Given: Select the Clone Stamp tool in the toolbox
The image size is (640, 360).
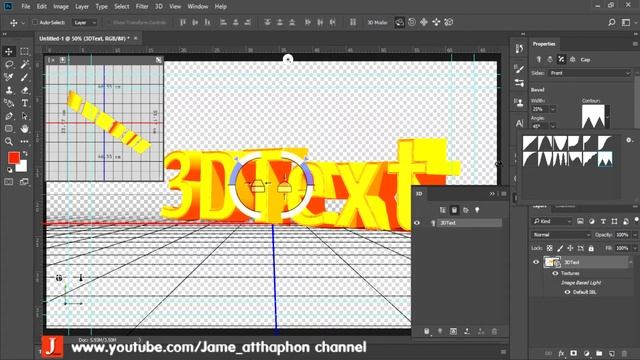Looking at the screenshot, I should [x=9, y=90].
